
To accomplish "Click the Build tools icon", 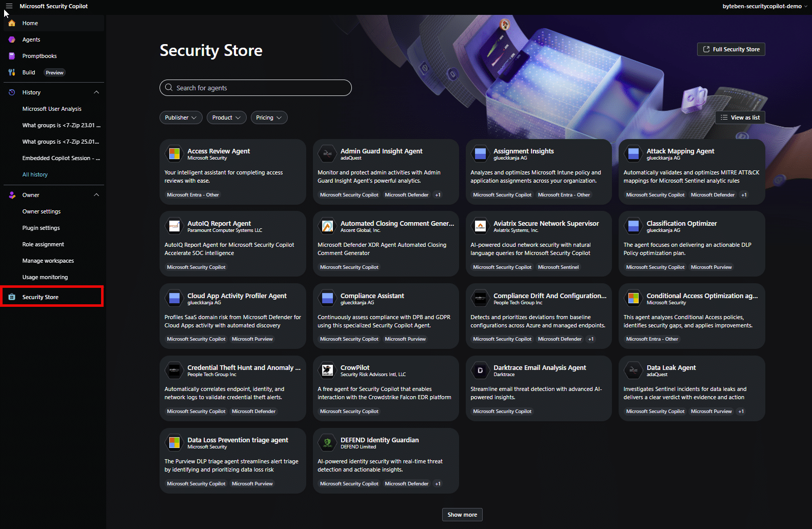I will point(12,72).
